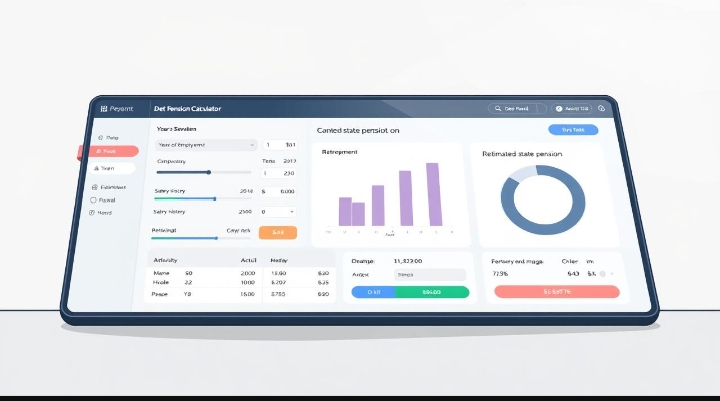Click the round icon in the header account pill

click(x=560, y=108)
